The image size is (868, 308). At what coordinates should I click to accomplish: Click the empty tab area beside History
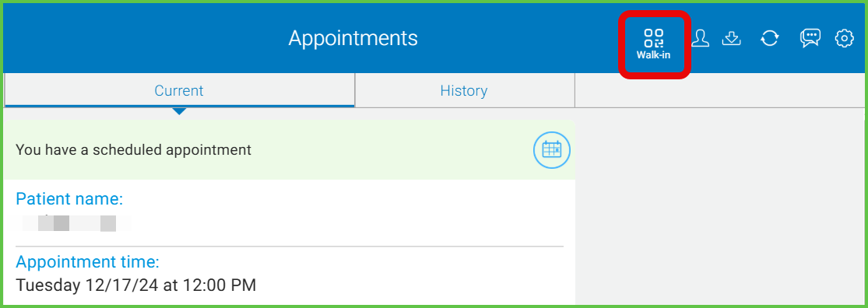719,90
